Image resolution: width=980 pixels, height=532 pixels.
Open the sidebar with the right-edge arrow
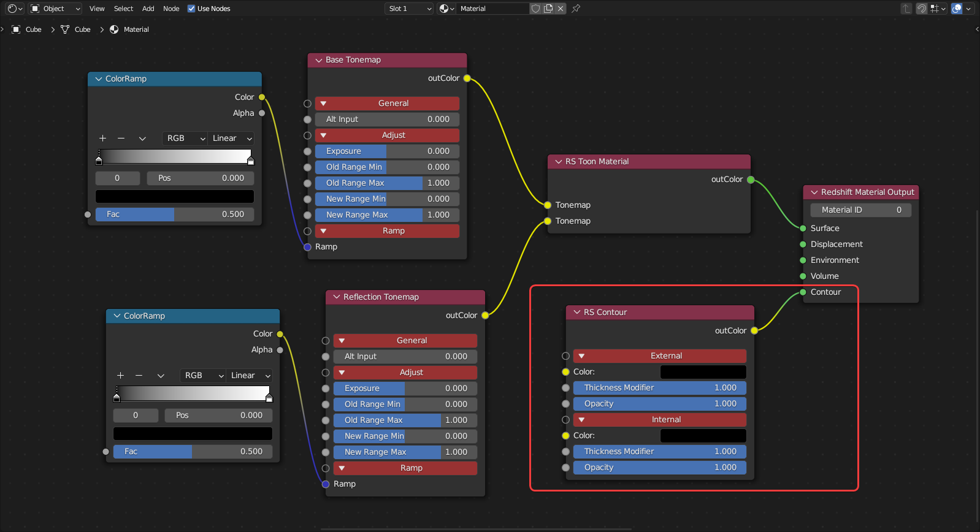(x=976, y=29)
